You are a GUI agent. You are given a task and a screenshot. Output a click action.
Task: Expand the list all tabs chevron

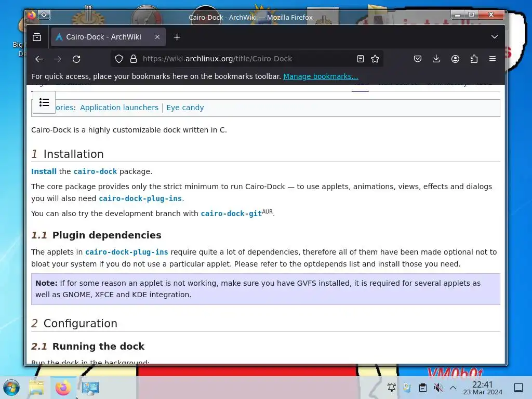(495, 37)
